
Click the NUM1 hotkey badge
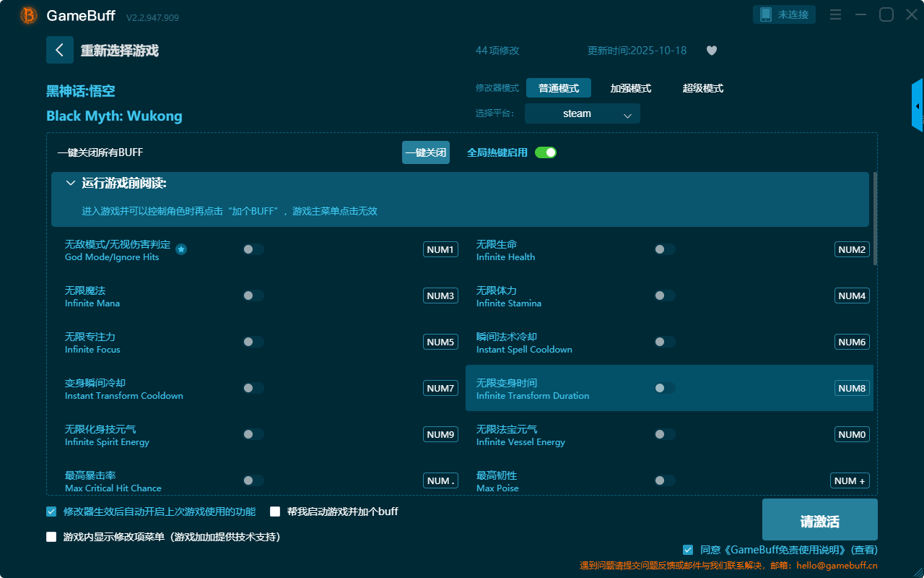[x=440, y=249]
